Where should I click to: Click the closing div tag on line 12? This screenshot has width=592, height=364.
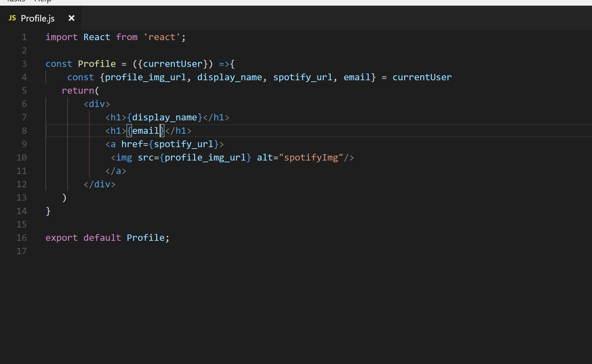99,184
